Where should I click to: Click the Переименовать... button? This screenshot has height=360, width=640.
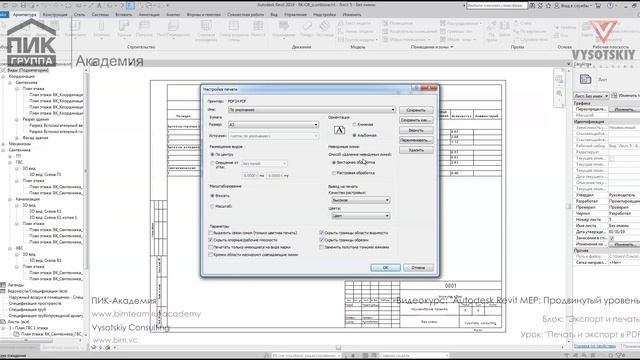click(x=416, y=140)
